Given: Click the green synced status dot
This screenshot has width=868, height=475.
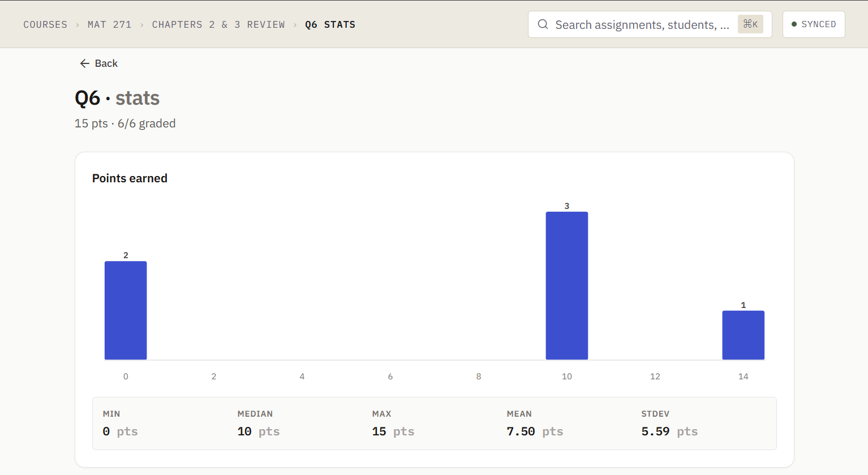Looking at the screenshot, I should (x=794, y=24).
